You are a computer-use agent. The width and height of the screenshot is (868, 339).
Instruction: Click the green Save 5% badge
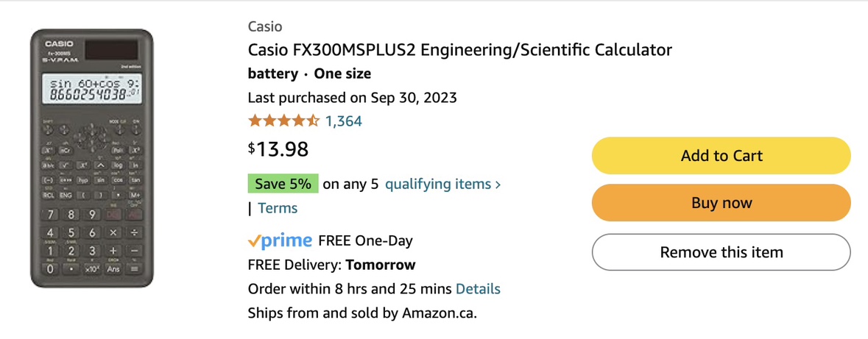(x=283, y=184)
